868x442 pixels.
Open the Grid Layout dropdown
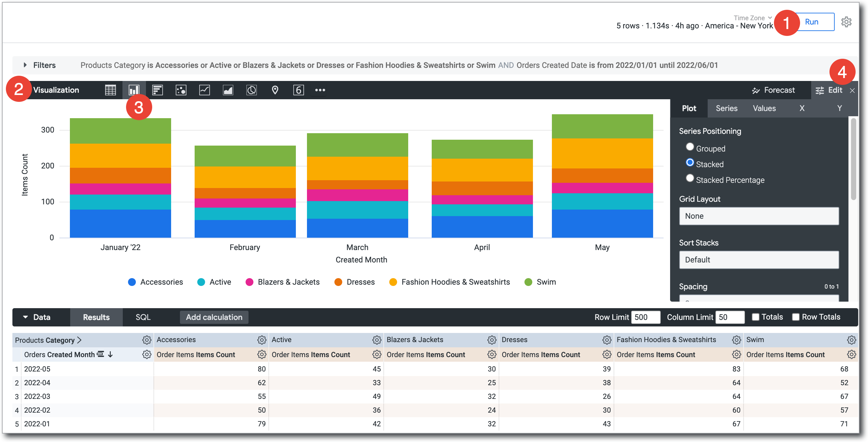pyautogui.click(x=759, y=216)
